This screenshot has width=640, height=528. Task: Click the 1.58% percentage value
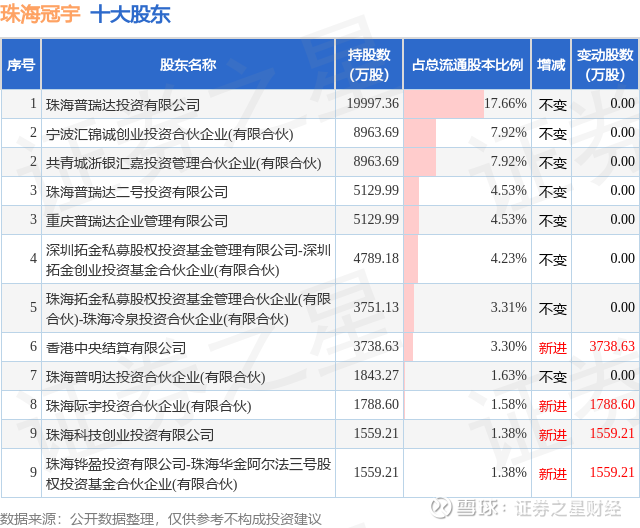pyautogui.click(x=509, y=404)
